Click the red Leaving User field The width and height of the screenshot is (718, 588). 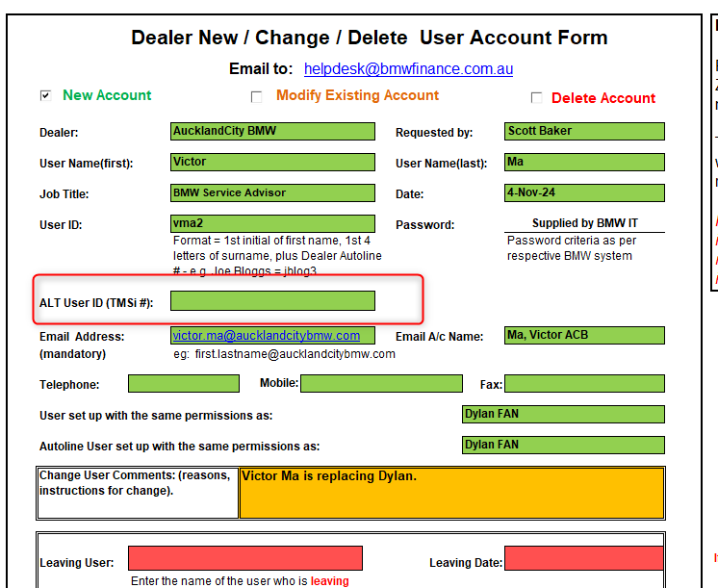[245, 558]
